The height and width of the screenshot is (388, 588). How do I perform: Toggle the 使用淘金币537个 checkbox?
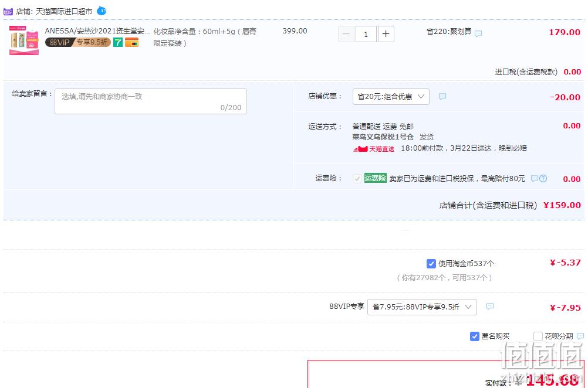point(431,264)
